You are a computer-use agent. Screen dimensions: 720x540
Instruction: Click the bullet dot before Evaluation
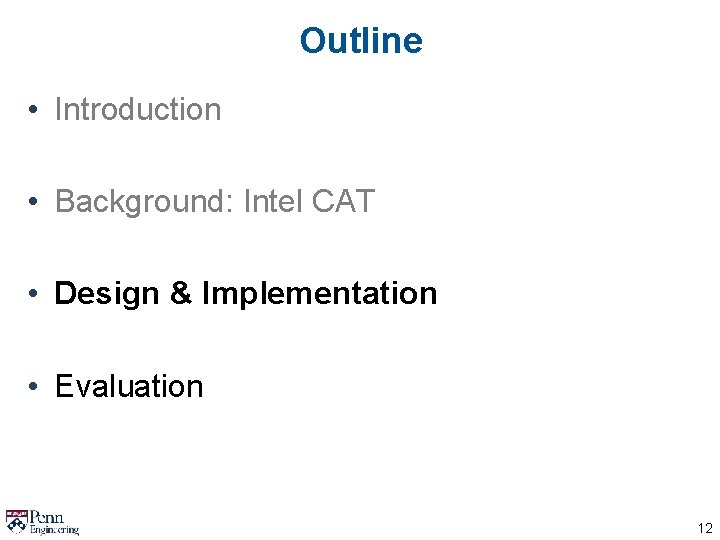34,387
